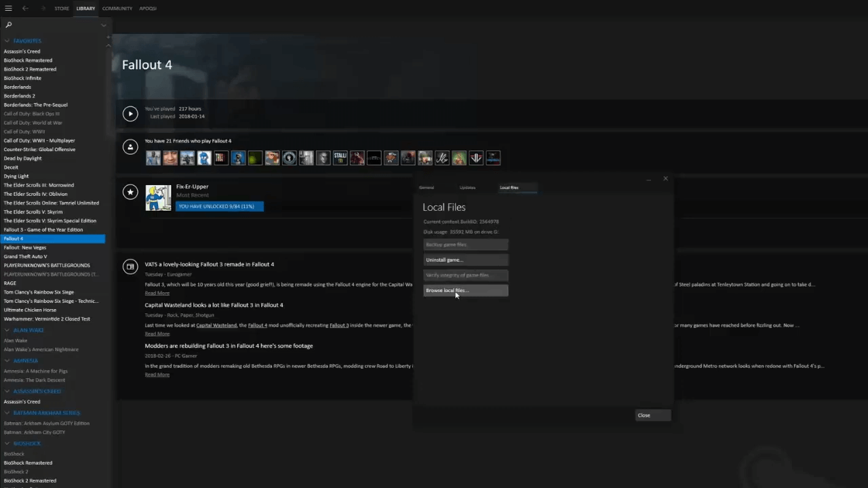868x488 pixels.
Task: Click the library search magnifier icon
Action: (x=9, y=25)
